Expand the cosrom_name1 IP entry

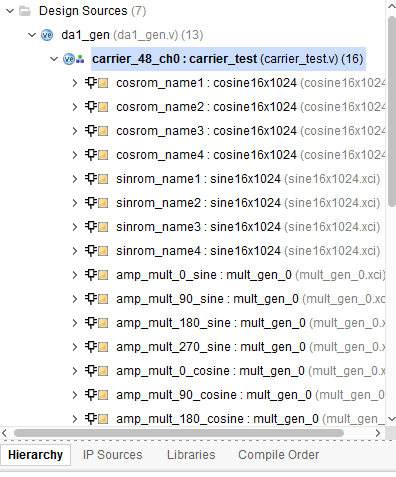75,83
